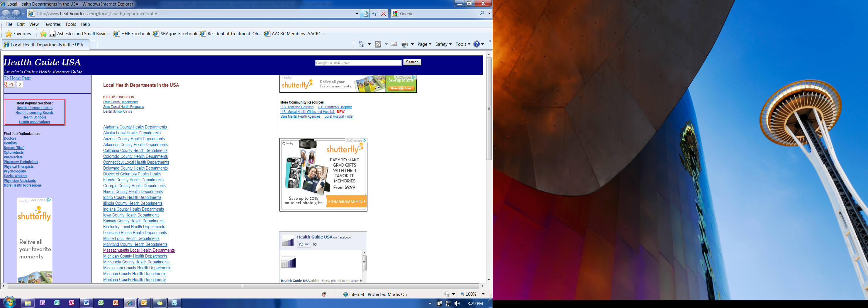The height and width of the screenshot is (308, 868).
Task: Click the Google +1 button
Action: point(9,84)
